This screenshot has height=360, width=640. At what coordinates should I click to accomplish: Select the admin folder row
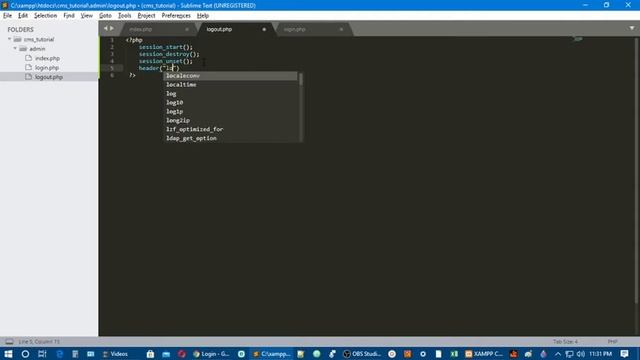pos(49,49)
